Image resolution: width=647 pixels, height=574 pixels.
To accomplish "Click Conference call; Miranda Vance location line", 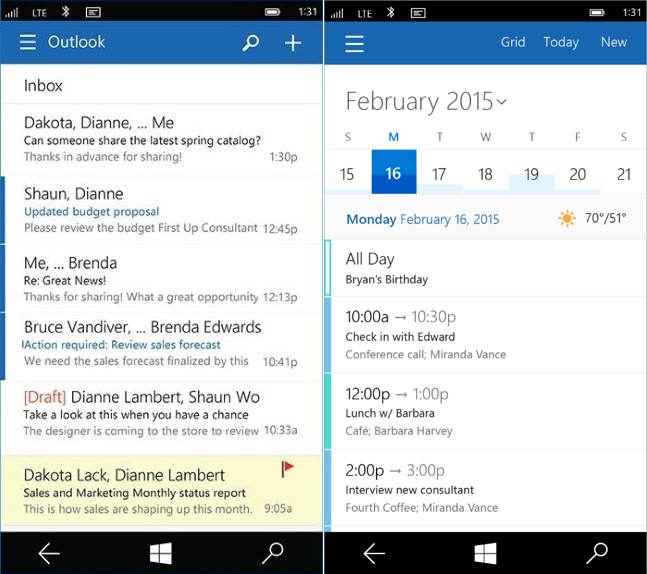I will click(x=426, y=354).
